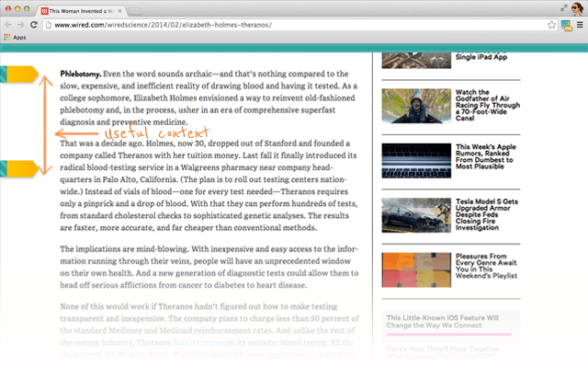Click the laptop keyboard thumbnail
This screenshot has width=588, height=368.
tap(416, 160)
